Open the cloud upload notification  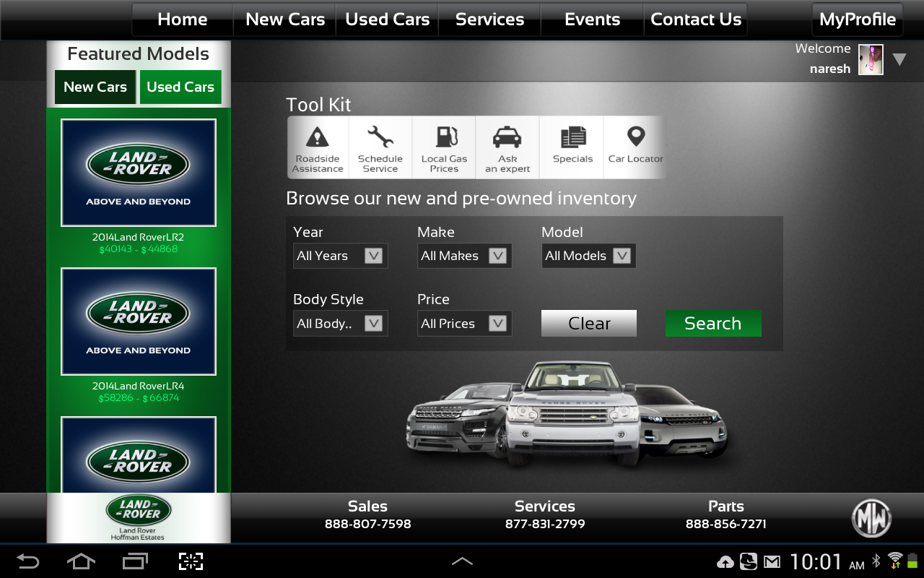[725, 562]
